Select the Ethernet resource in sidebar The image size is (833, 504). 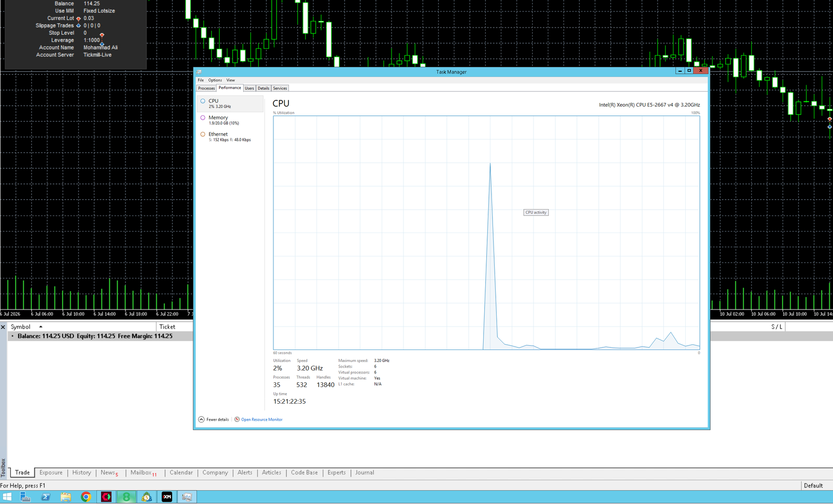[230, 137]
